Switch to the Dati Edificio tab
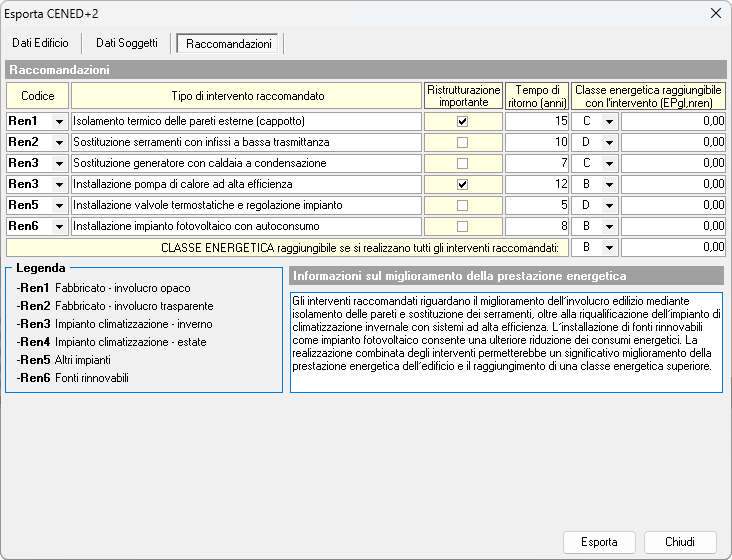This screenshot has width=732, height=560. (40, 43)
